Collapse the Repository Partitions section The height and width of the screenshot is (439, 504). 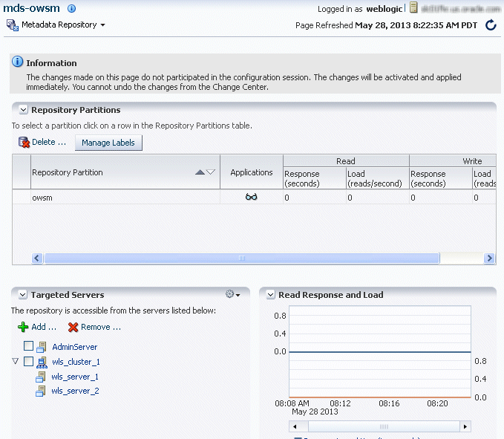[24, 110]
